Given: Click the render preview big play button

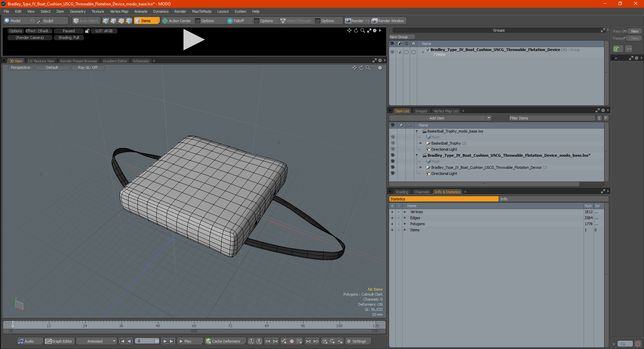Looking at the screenshot, I should 193,40.
